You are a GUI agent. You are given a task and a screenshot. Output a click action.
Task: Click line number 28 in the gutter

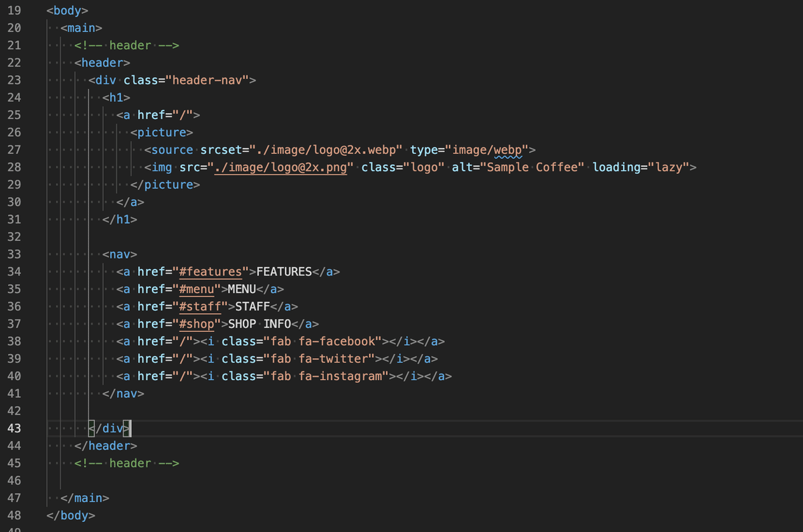coord(14,167)
